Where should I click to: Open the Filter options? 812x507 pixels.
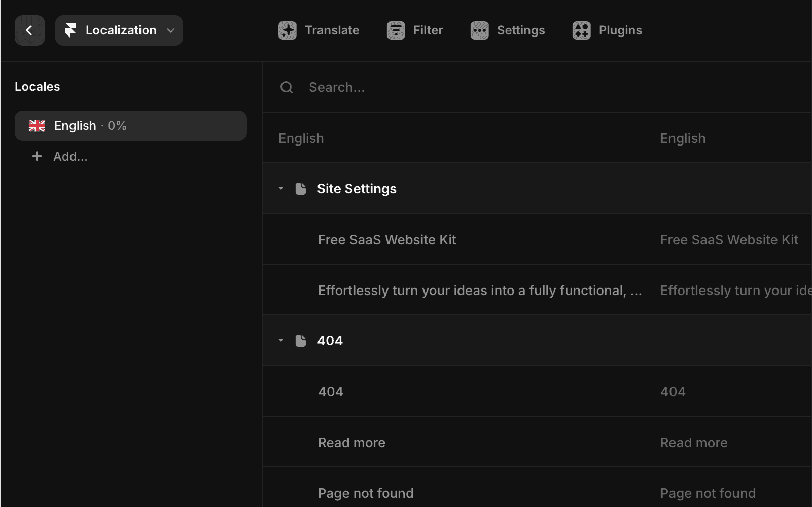pos(415,30)
